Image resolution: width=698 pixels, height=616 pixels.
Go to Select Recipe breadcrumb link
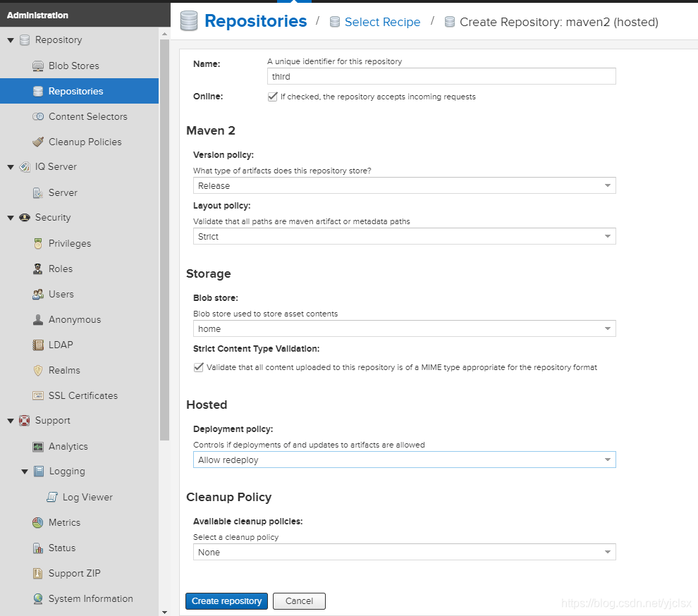coord(382,22)
